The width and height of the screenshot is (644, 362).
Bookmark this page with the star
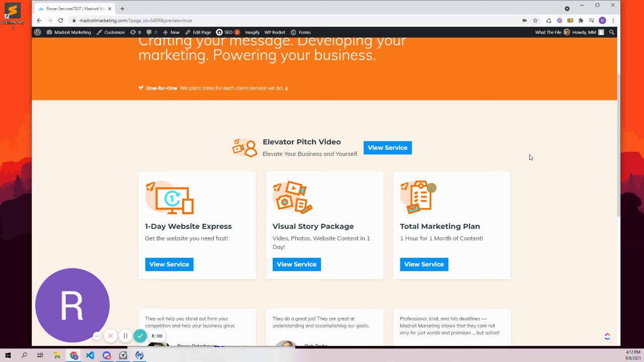pos(535,21)
